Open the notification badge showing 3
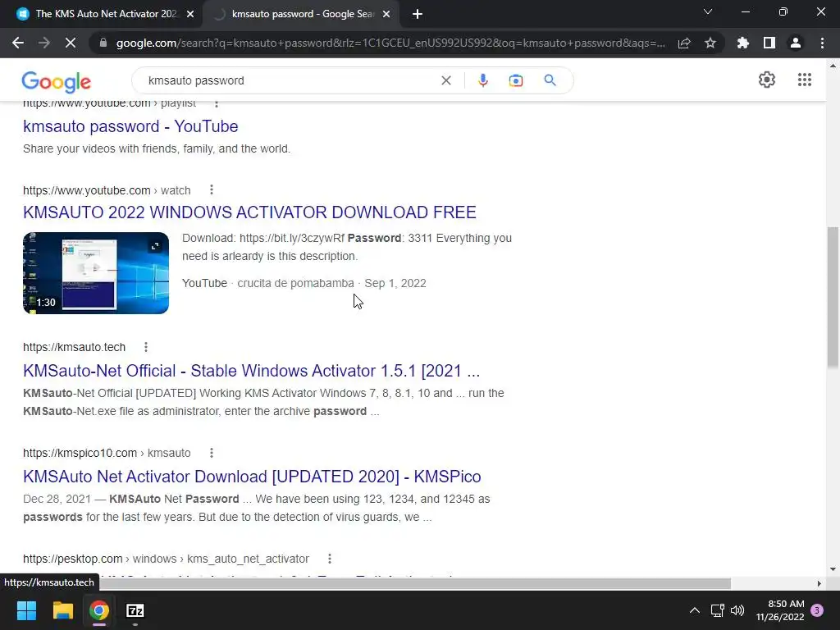This screenshot has height=630, width=840. [x=817, y=610]
